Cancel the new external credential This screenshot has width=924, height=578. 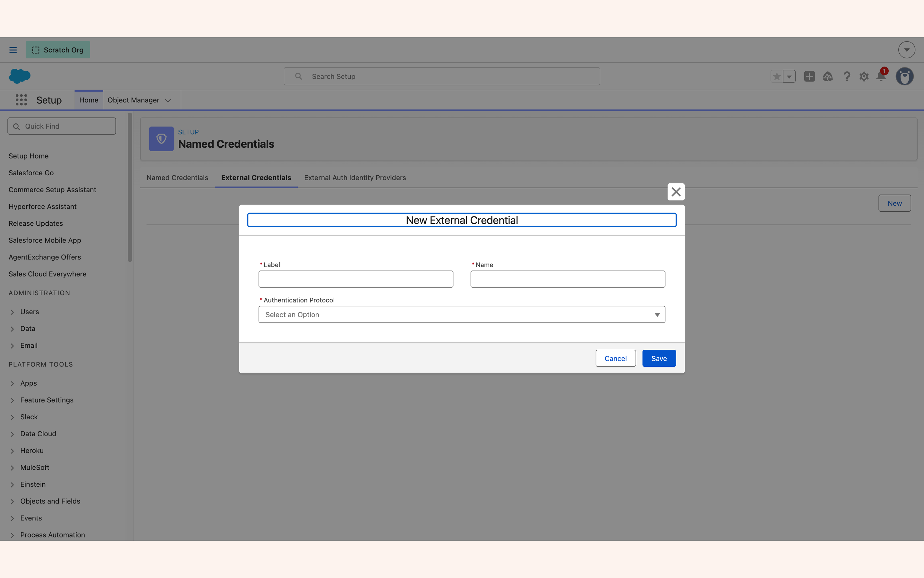point(615,359)
